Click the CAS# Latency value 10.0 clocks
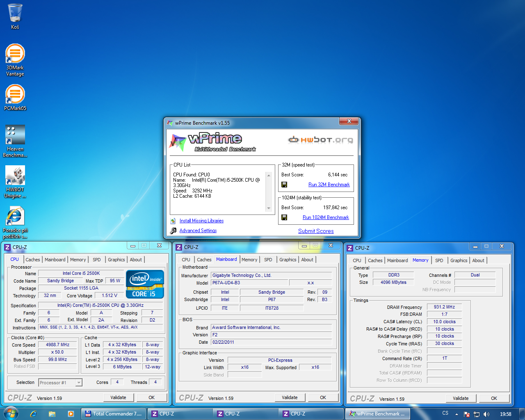This screenshot has height=420, width=525. point(444,322)
